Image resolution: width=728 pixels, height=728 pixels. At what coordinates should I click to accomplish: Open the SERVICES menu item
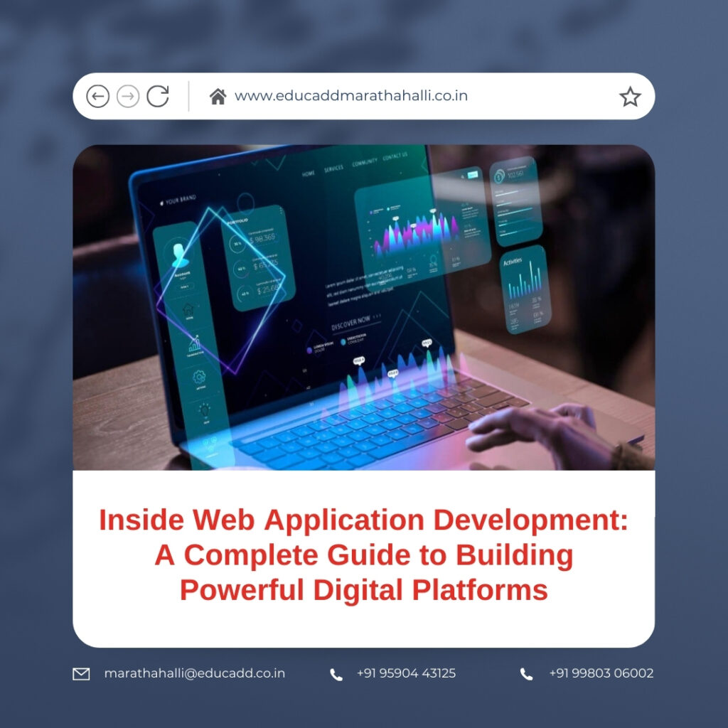(x=333, y=168)
